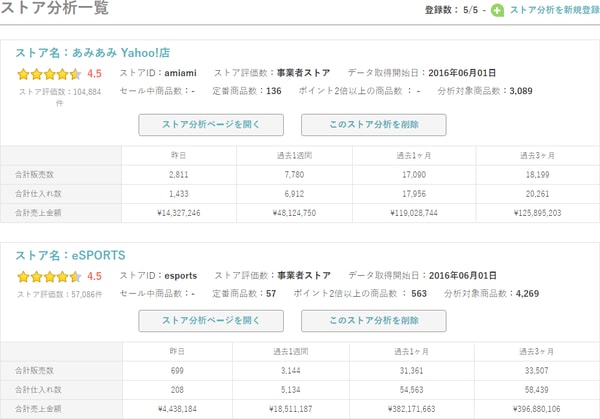The height and width of the screenshot is (419, 600).
Task: Open store name link eSPORTS
Action: (x=70, y=255)
